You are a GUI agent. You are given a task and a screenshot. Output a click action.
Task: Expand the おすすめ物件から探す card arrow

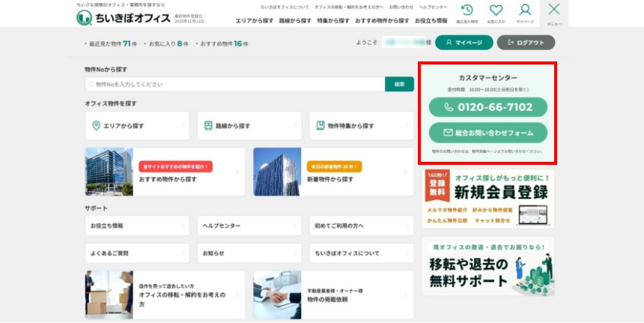point(237,172)
